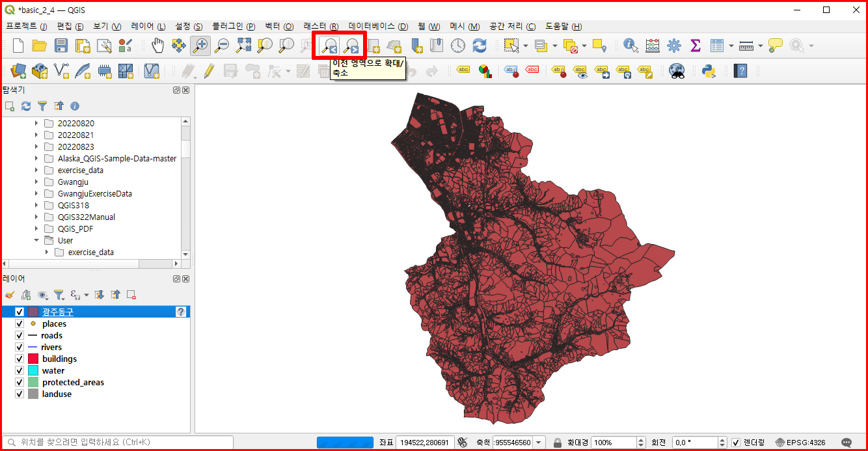Open the Python console
The image size is (868, 451).
709,71
